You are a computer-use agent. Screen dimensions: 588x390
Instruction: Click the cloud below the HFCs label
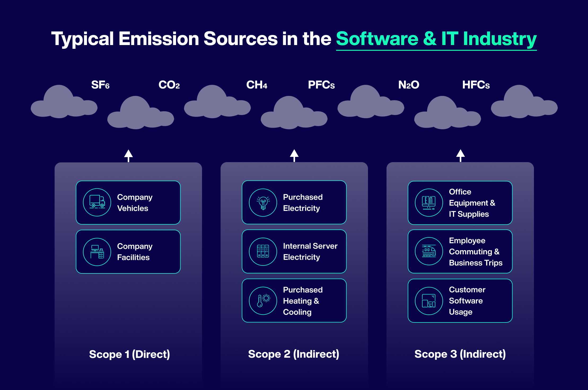tap(447, 113)
